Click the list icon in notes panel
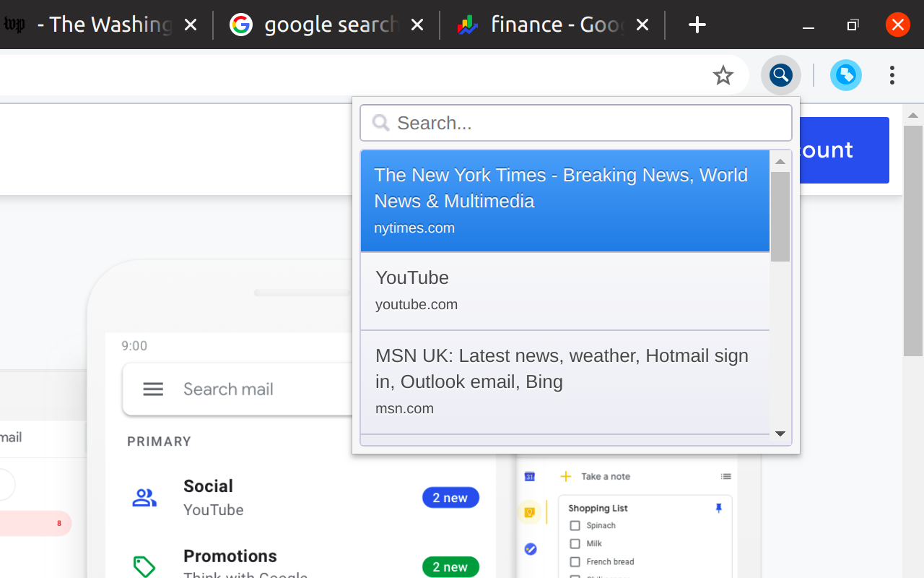 tap(726, 476)
